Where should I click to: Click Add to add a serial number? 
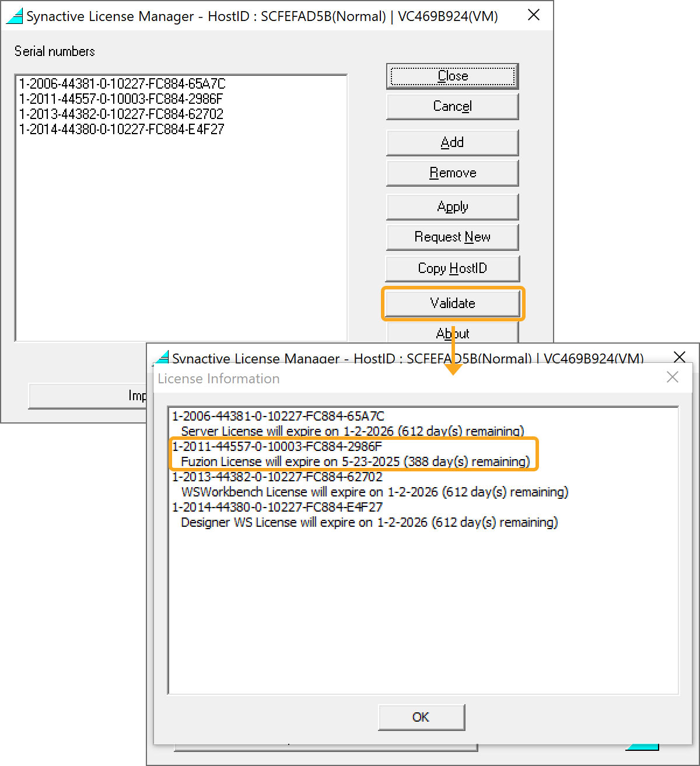(452, 142)
